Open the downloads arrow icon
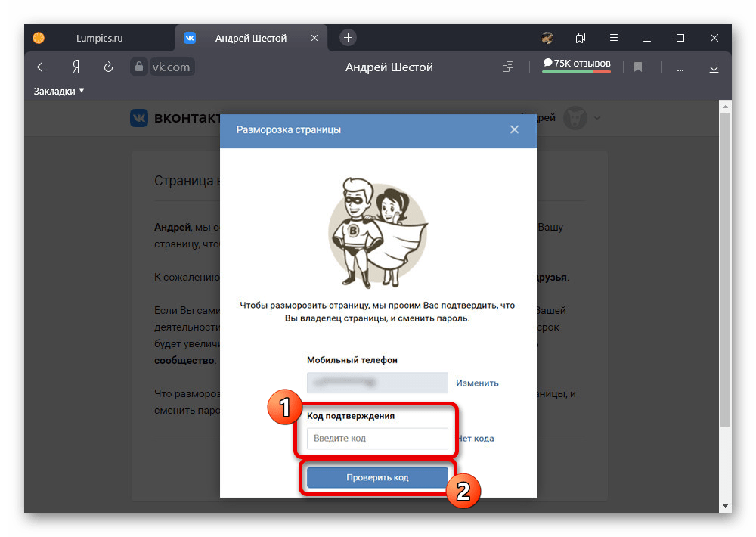This screenshot has width=756, height=537. pos(714,67)
